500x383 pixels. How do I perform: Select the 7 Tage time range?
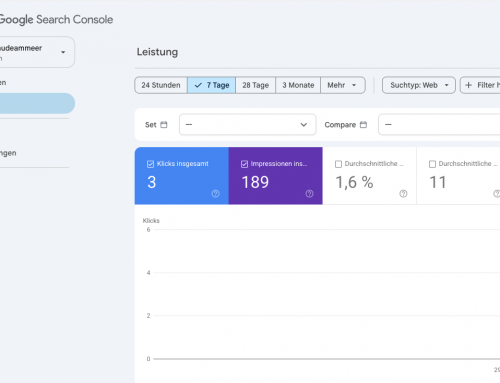(x=212, y=85)
